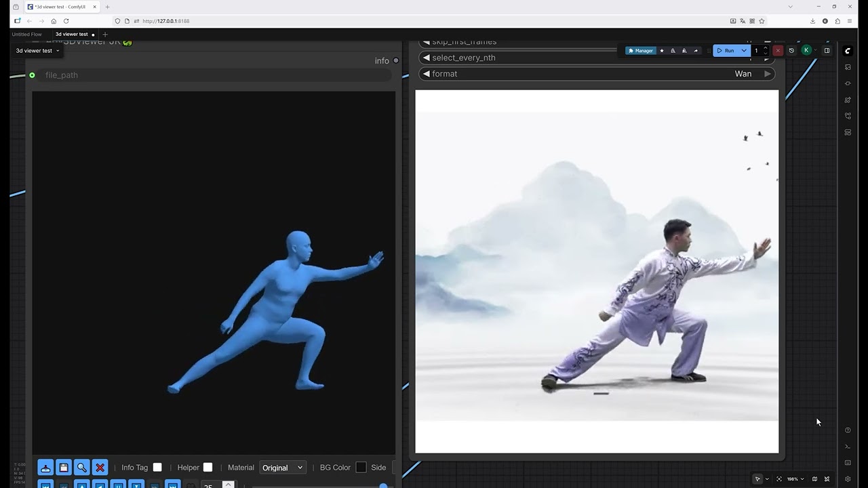Click the Tai Chi video preview image
Image resolution: width=868 pixels, height=488 pixels.
[597, 271]
